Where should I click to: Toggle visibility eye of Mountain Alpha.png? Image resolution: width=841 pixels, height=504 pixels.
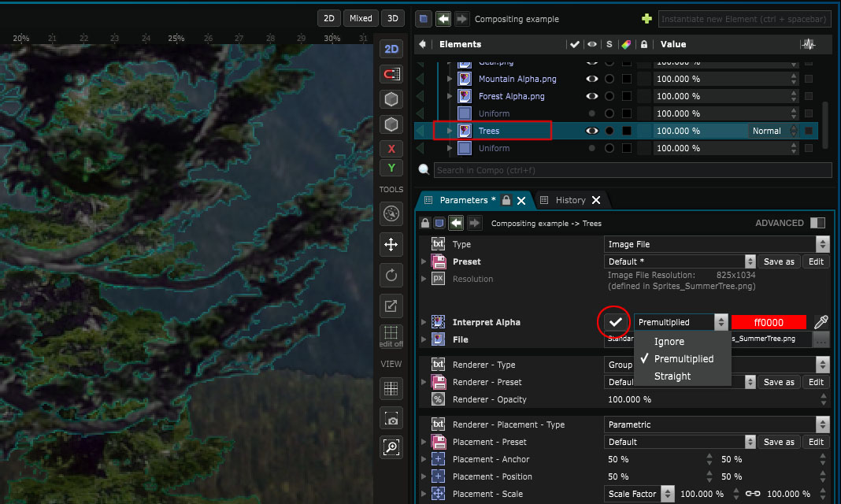click(591, 79)
